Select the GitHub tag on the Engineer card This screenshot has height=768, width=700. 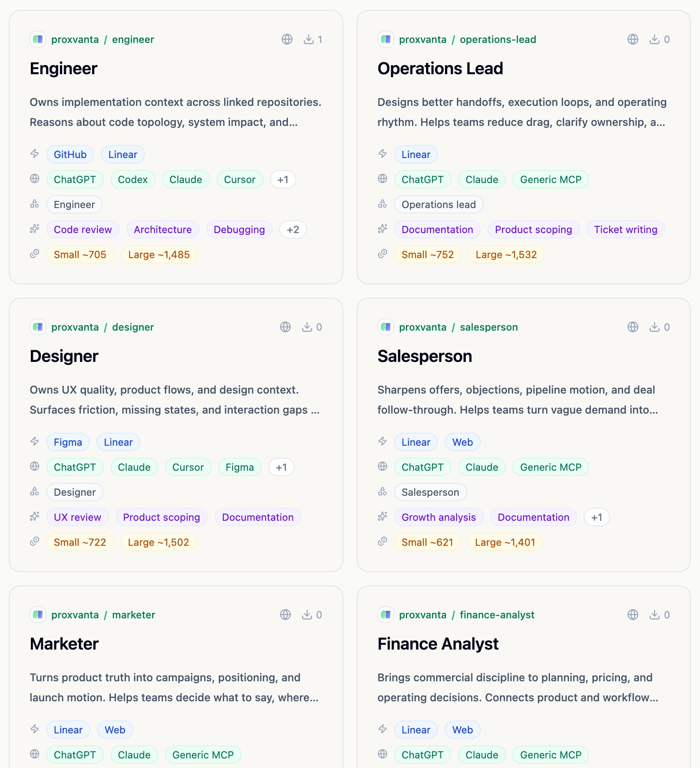click(70, 155)
